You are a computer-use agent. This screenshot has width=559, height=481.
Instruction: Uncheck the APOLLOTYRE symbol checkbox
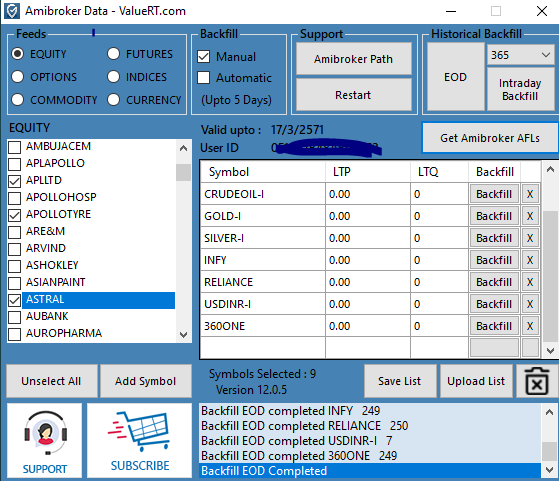coord(14,215)
